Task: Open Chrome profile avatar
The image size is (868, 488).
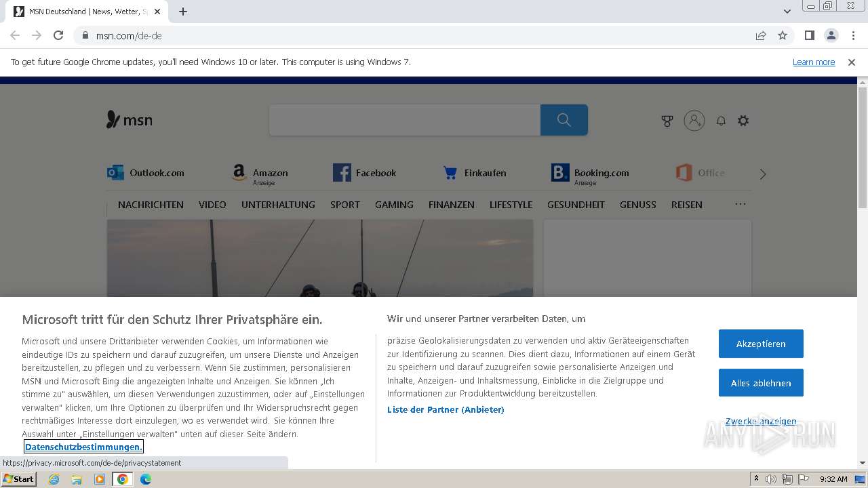Action: coord(831,35)
